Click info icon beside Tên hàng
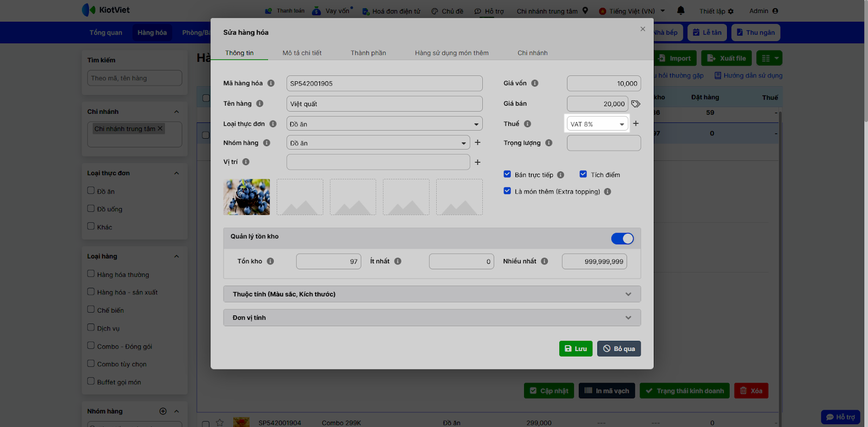 tap(260, 103)
